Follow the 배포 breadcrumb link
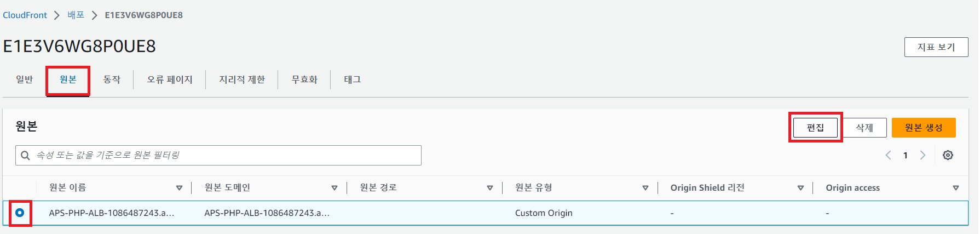Image resolution: width=980 pixels, height=234 pixels. (76, 15)
